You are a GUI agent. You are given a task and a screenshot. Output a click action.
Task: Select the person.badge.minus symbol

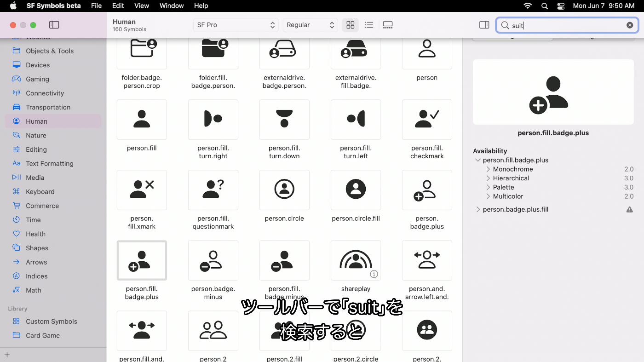pos(213,260)
